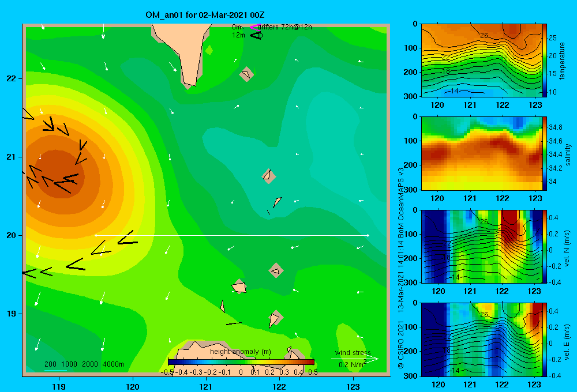This screenshot has width=577, height=392.
Task: Open the temperature section panel
Action: [482, 60]
